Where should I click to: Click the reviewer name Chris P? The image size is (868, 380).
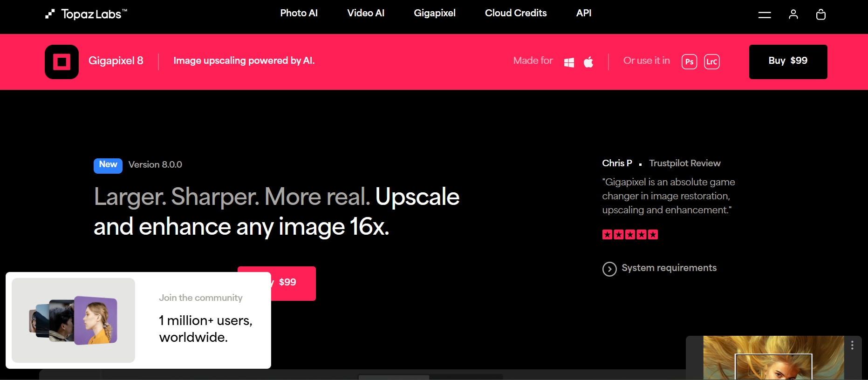(617, 163)
